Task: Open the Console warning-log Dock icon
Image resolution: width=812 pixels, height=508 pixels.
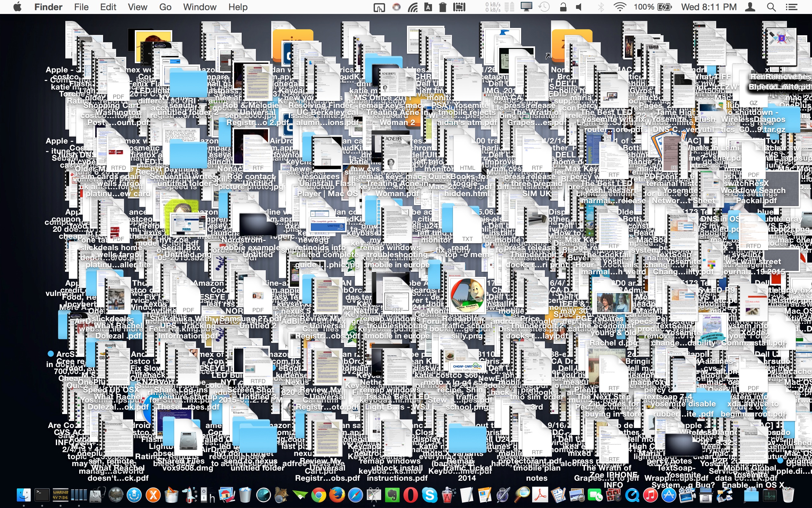Action: [x=60, y=495]
